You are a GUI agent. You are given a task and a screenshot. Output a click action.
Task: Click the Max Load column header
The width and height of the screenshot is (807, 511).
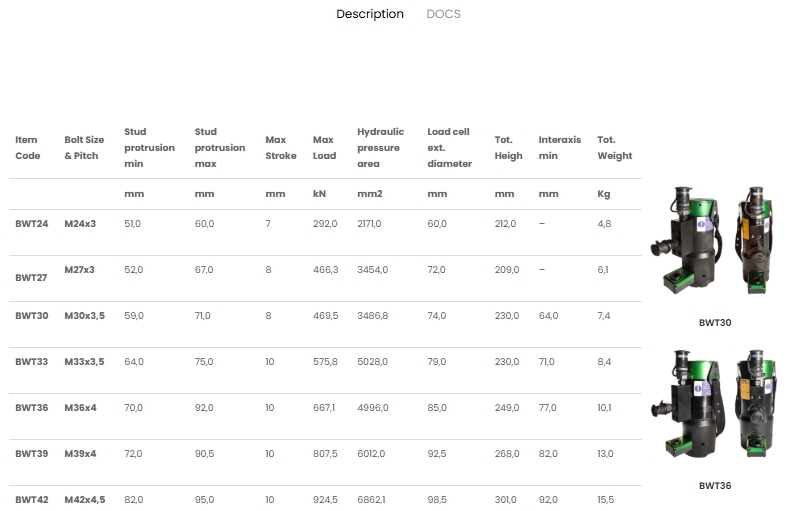pos(323,148)
